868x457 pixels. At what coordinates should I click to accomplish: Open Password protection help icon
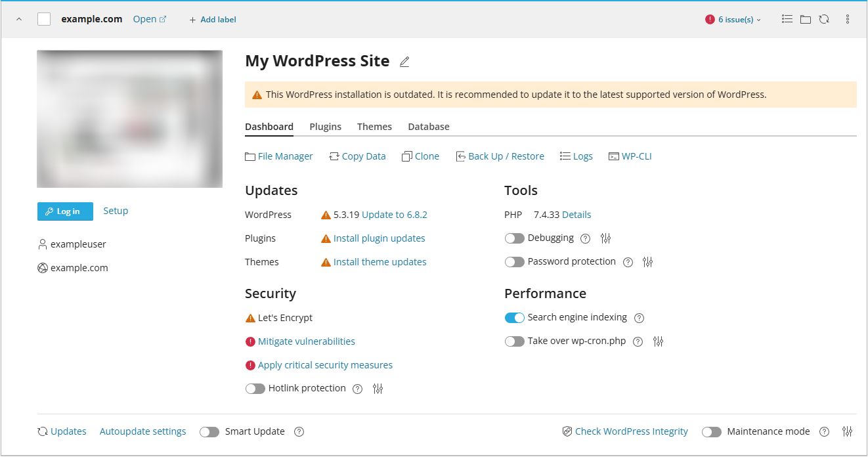click(628, 262)
